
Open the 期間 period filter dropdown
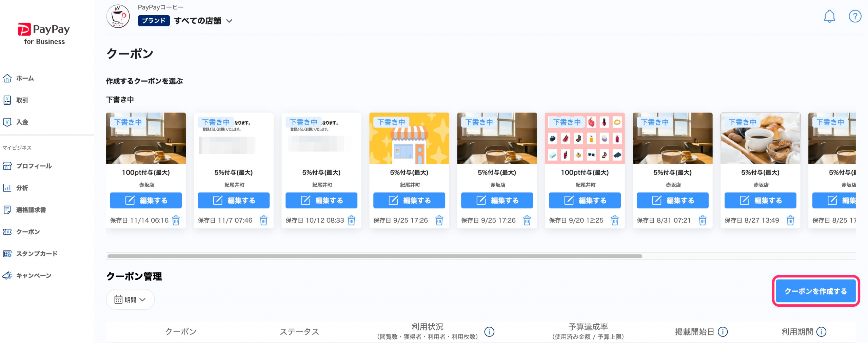pos(130,300)
